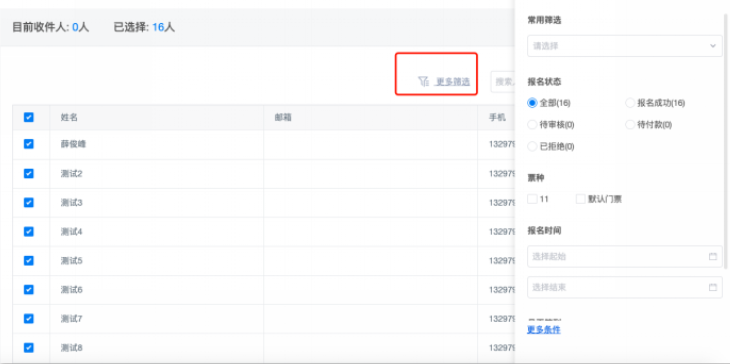730x364 pixels.
Task: Click calendar icon in 选择起始 field
Action: 713,256
